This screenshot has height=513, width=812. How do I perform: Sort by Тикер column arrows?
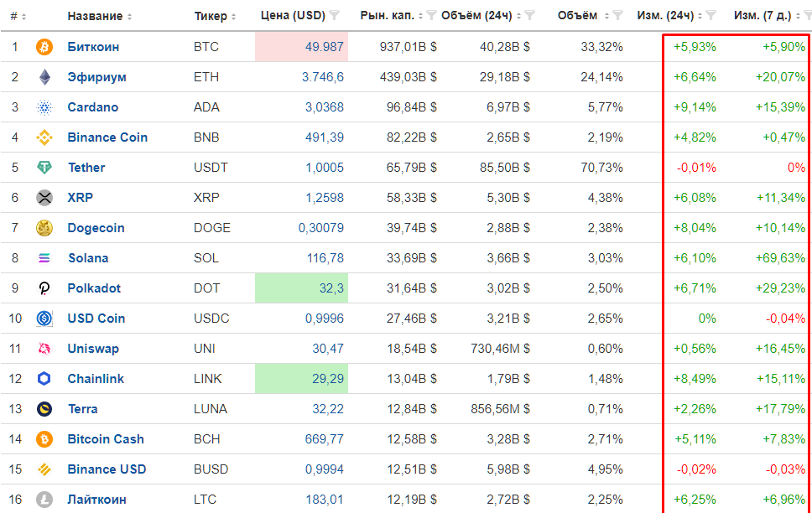point(233,17)
